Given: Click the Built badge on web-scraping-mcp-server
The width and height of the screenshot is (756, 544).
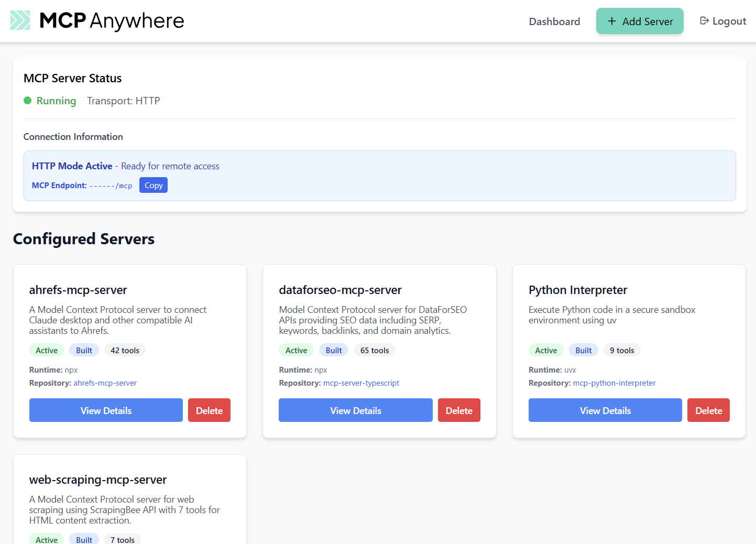Looking at the screenshot, I should click(x=84, y=539).
